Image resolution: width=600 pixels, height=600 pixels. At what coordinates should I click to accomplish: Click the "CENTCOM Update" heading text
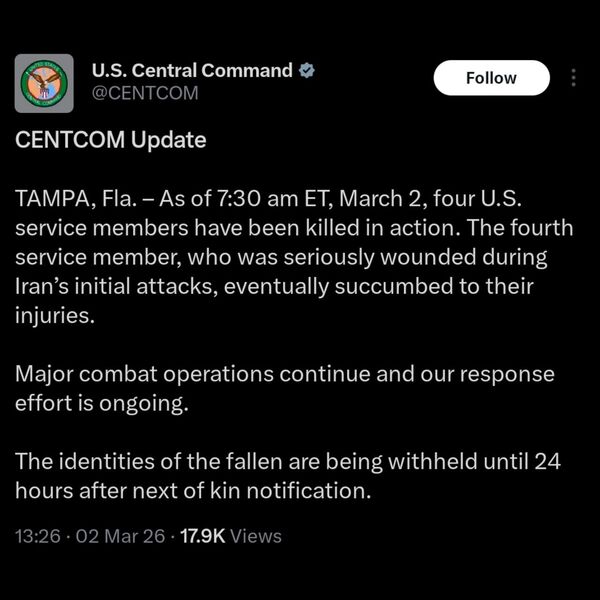click(x=111, y=140)
